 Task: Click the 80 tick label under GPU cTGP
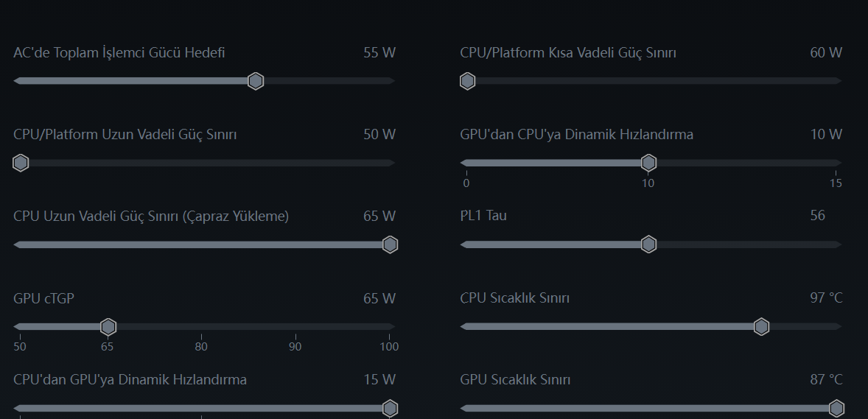[201, 346]
